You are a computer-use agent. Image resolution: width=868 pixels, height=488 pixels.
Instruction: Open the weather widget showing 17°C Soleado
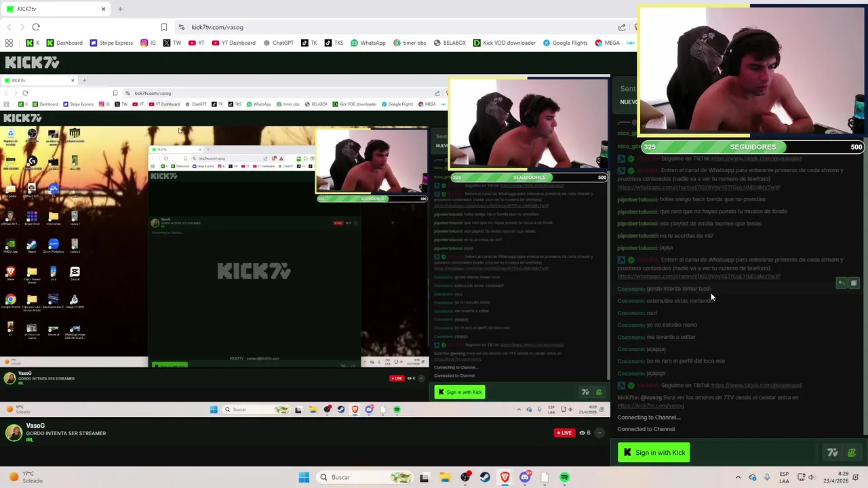coord(26,477)
